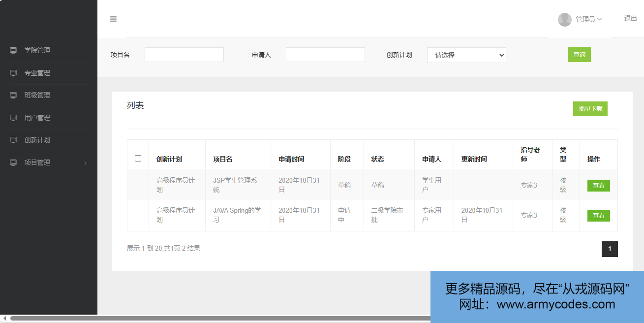Open 创新计划 in the sidebar
This screenshot has width=644, height=323.
(x=37, y=140)
